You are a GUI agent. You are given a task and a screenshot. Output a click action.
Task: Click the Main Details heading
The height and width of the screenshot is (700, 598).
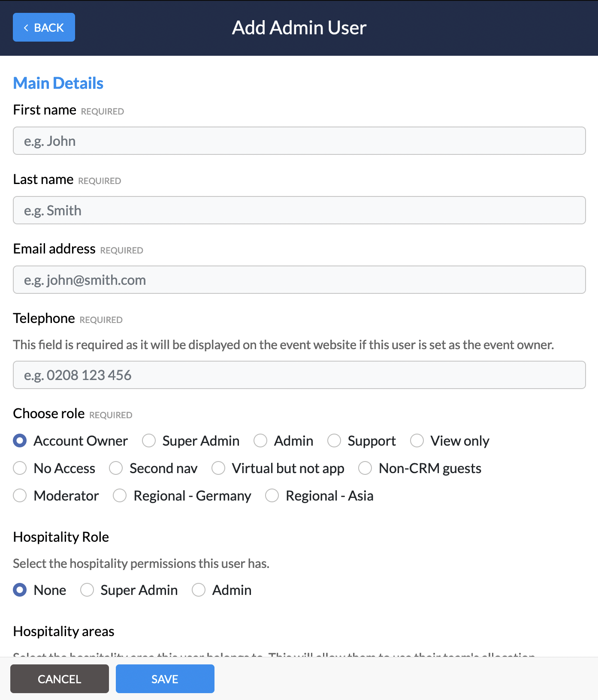[x=58, y=83]
